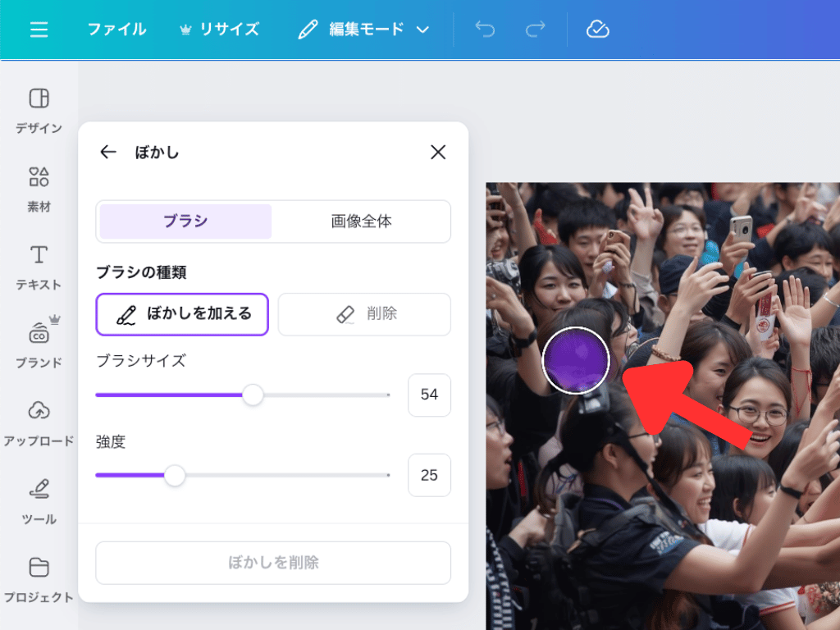Screen dimensions: 840x630
Task: Open the テキスト text panel
Action: [39, 267]
